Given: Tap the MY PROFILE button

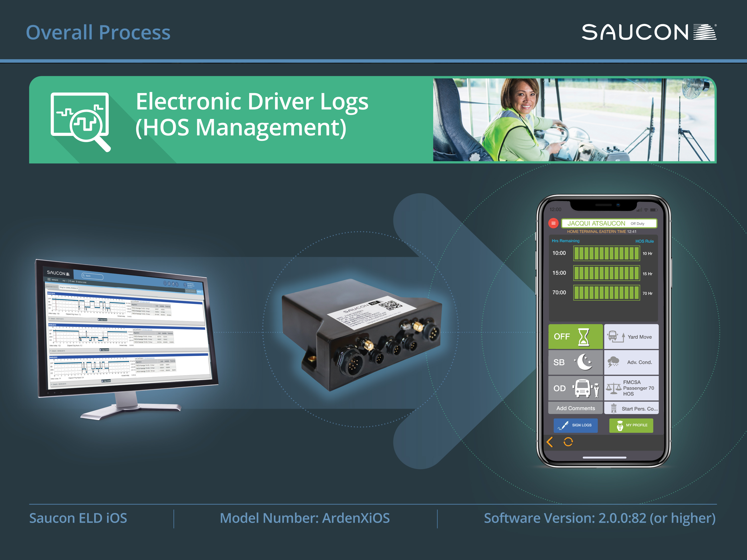Looking at the screenshot, I should pos(631,425).
